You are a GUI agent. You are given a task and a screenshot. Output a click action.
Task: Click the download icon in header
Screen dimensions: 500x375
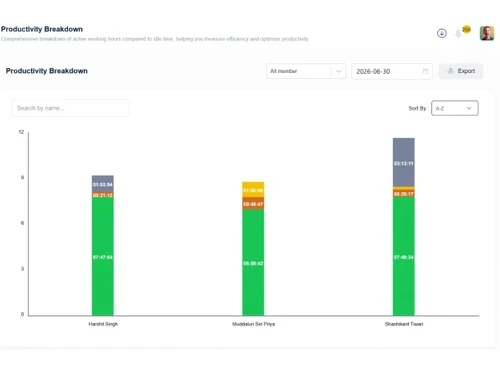[x=442, y=33]
